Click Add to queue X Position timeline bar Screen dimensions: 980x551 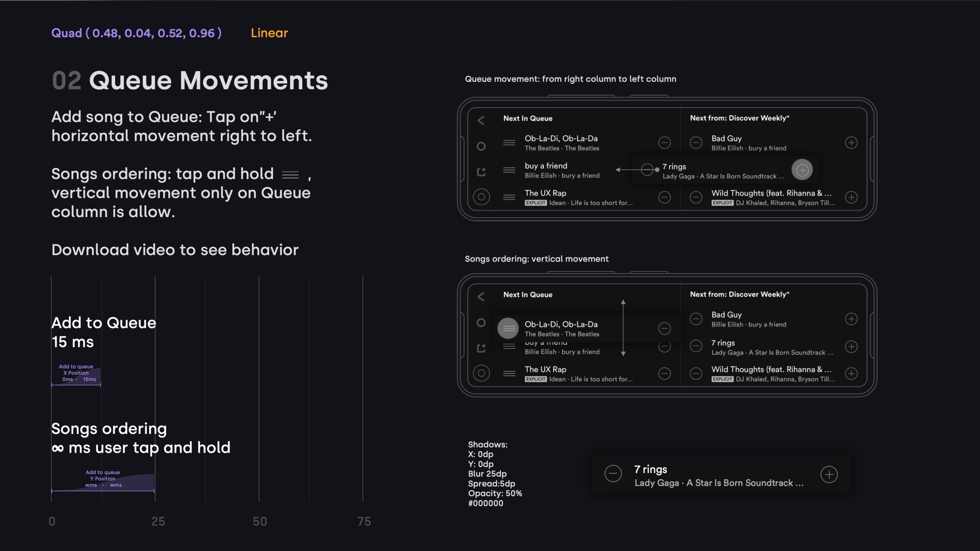click(76, 376)
